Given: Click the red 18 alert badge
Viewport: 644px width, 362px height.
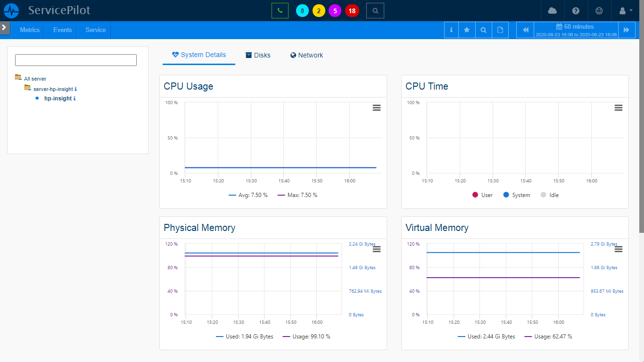Looking at the screenshot, I should pyautogui.click(x=352, y=11).
